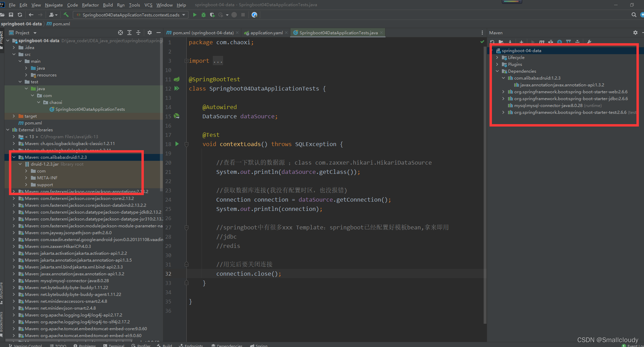Expand the target folder

pos(14,116)
